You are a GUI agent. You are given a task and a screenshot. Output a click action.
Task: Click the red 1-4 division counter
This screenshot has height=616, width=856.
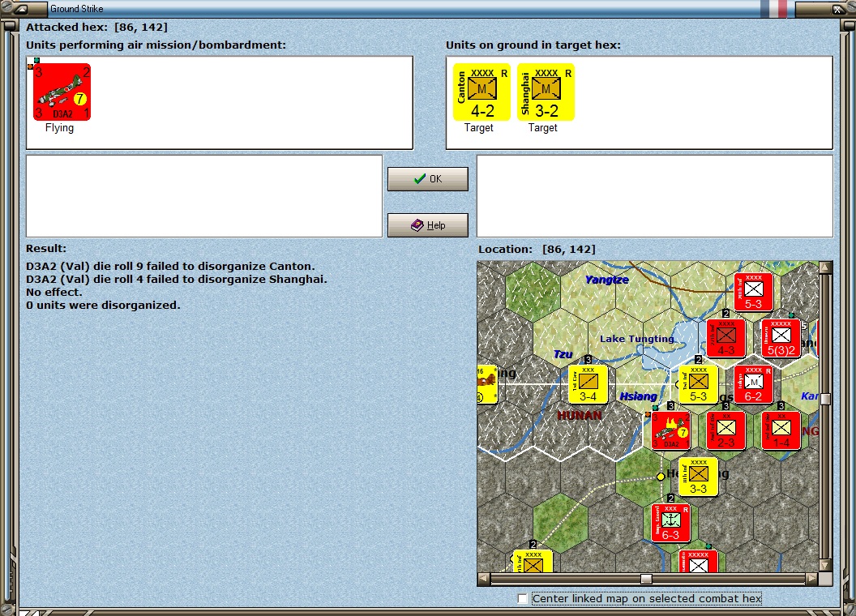click(x=781, y=430)
